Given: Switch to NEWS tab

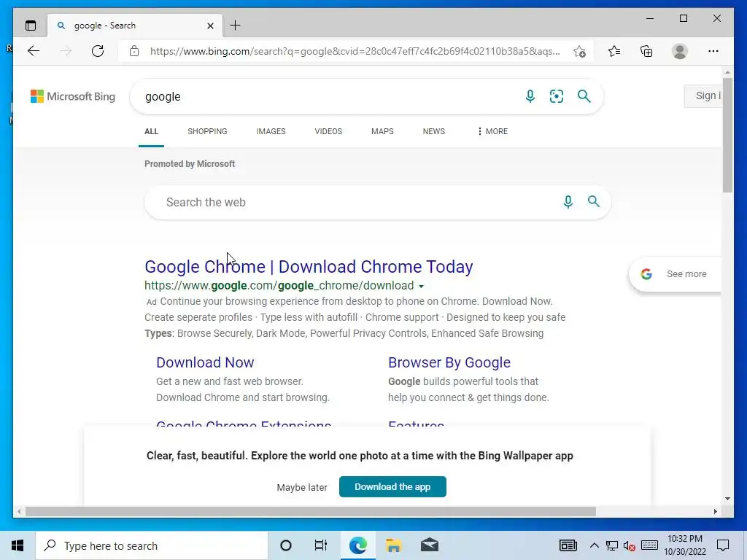Looking at the screenshot, I should point(434,131).
